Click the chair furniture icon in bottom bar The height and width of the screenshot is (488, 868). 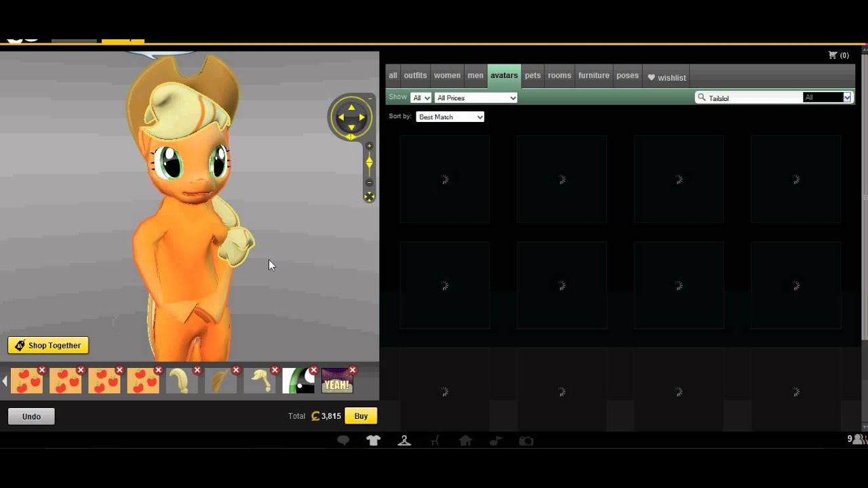(x=435, y=441)
